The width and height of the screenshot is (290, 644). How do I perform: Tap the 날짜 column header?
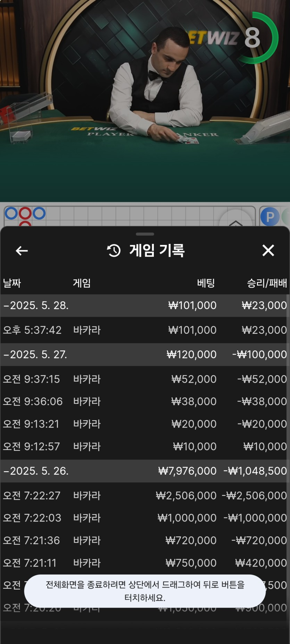point(12,283)
